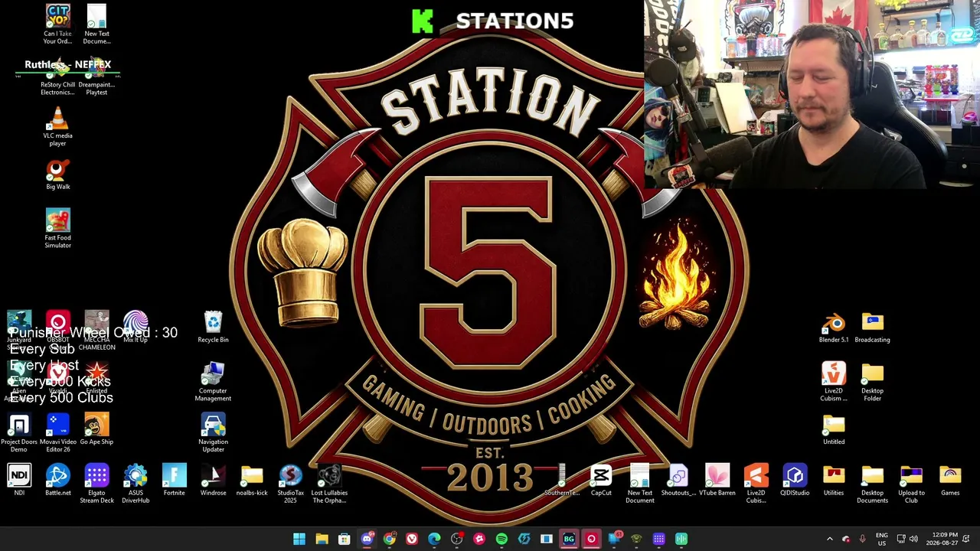Open Live2D Cubism shortcut beside QIDIStudio
The image size is (980, 551).
[x=756, y=484]
